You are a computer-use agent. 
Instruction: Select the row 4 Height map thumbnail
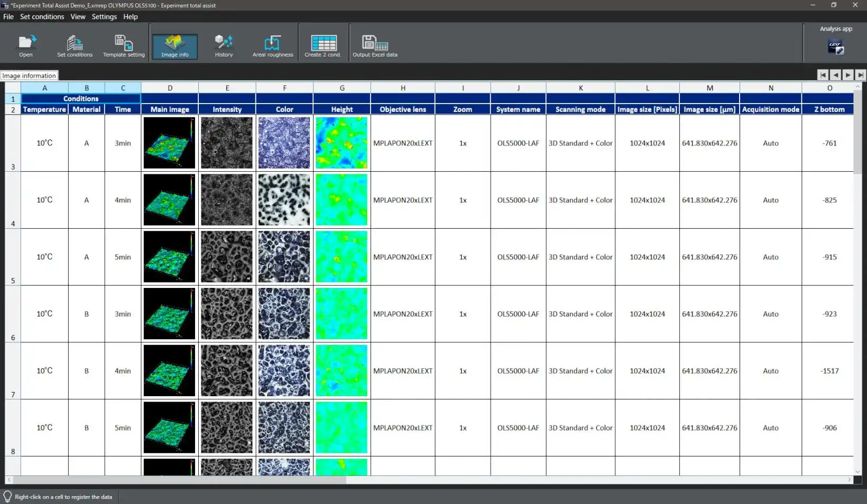click(342, 200)
